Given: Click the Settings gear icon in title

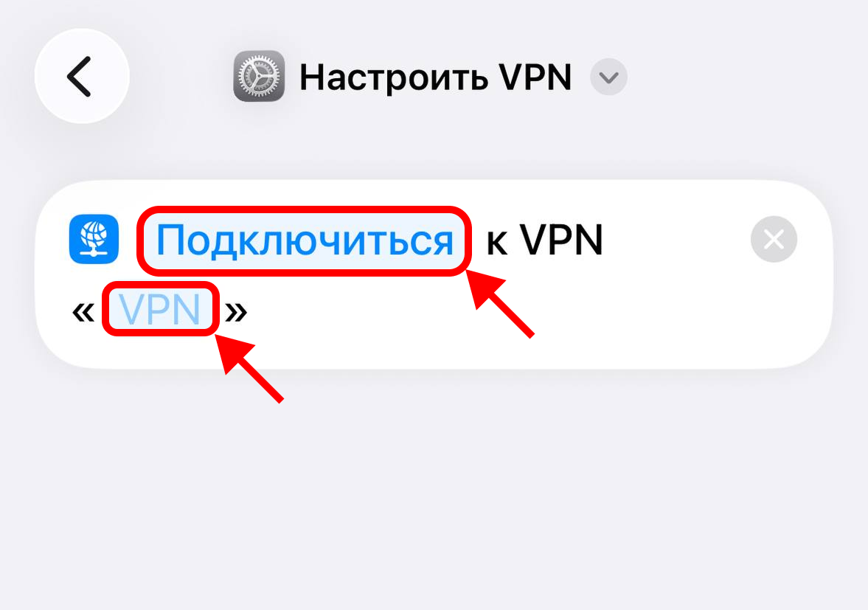Looking at the screenshot, I should [259, 76].
